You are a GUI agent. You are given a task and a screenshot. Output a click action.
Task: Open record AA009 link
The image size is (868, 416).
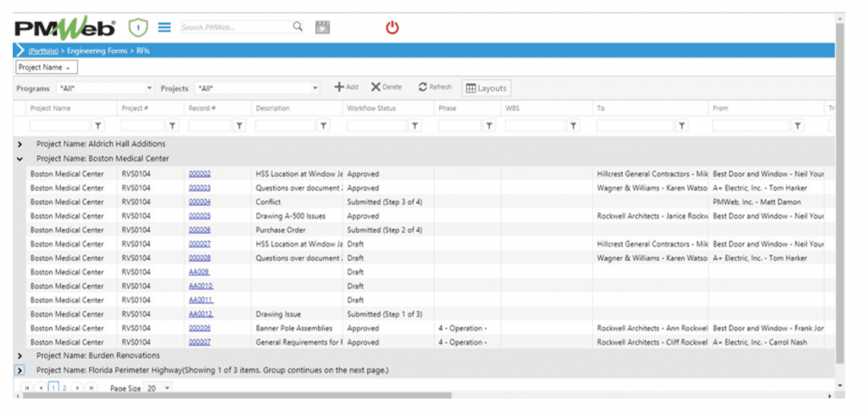(199, 272)
